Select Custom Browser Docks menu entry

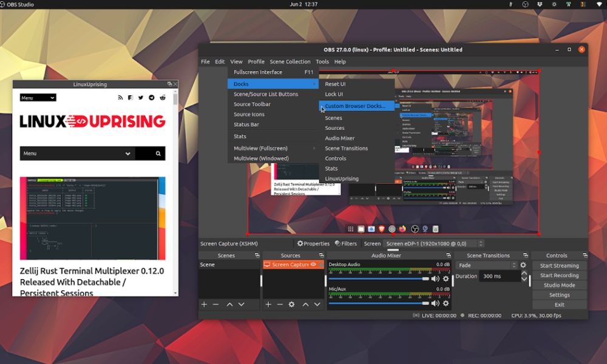(x=356, y=106)
